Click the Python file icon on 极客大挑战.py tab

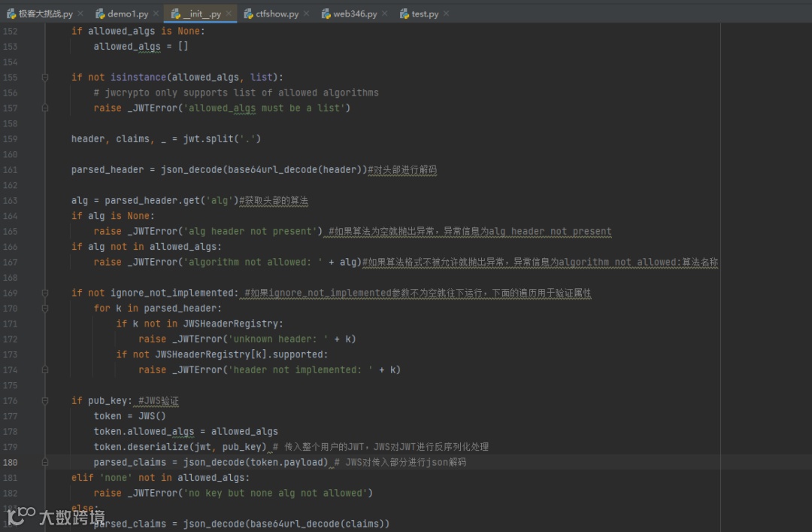tap(11, 14)
